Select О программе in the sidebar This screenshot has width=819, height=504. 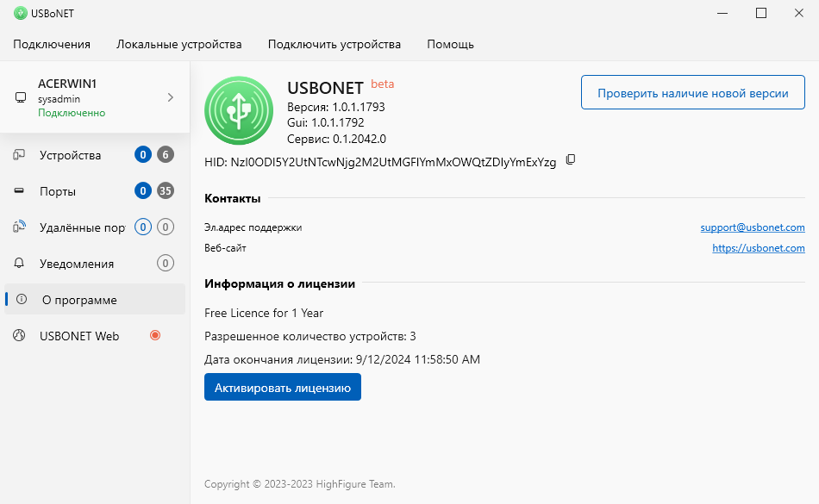95,300
